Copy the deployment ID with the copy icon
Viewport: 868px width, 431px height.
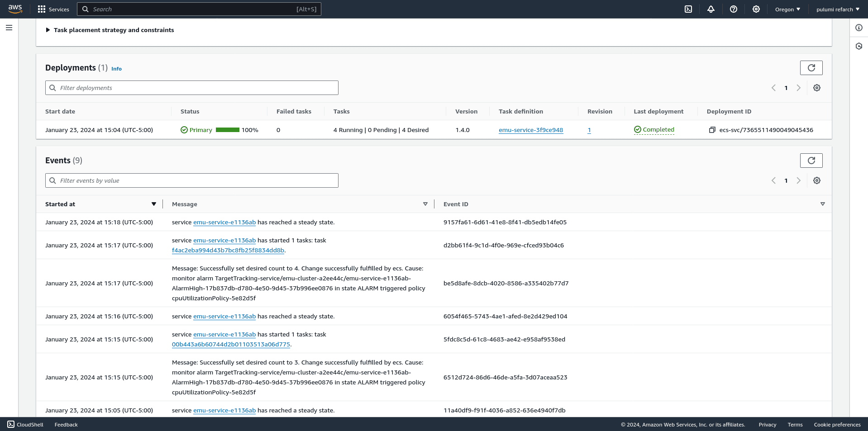[712, 130]
